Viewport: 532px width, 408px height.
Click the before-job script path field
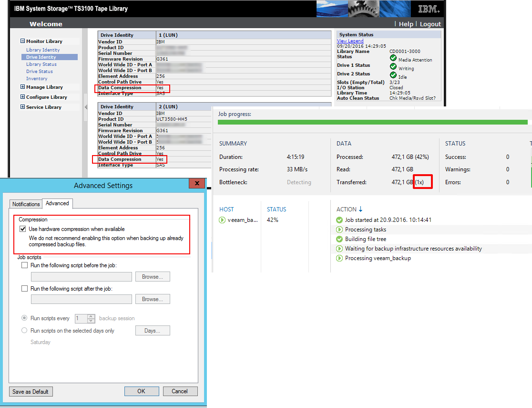click(82, 277)
